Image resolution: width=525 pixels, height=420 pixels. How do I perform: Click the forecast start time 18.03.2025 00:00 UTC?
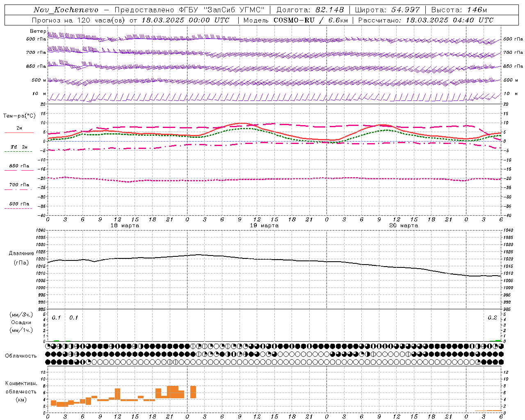click(x=185, y=20)
